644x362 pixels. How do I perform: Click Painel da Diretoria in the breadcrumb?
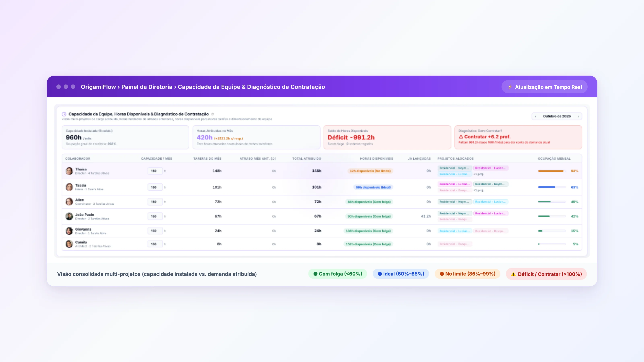point(147,87)
